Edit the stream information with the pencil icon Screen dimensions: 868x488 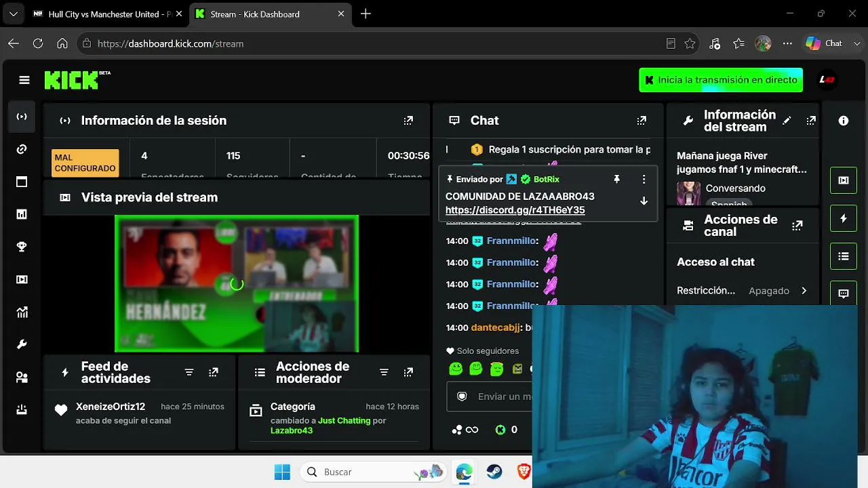click(787, 121)
